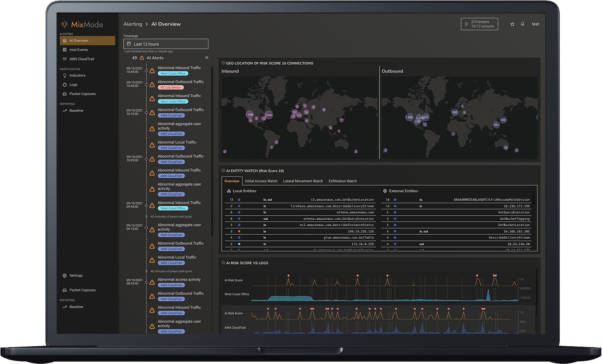Click the 1.69k cluster on Inbound map
Screen dimensions: 602x364
click(x=249, y=115)
